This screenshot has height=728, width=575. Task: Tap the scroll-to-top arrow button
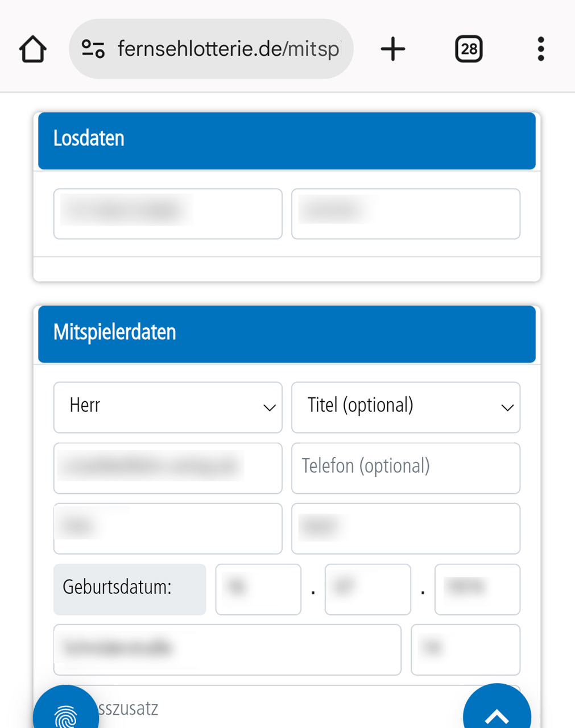pos(497,710)
